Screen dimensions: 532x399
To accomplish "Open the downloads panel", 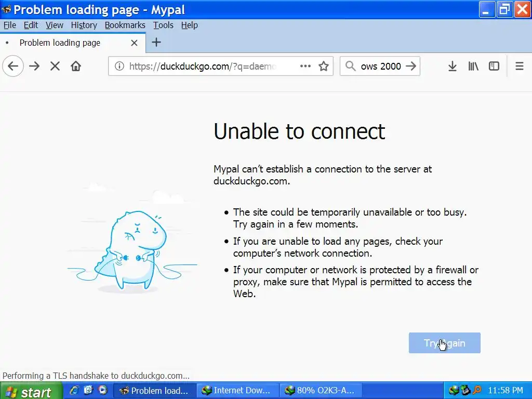I will click(x=453, y=66).
